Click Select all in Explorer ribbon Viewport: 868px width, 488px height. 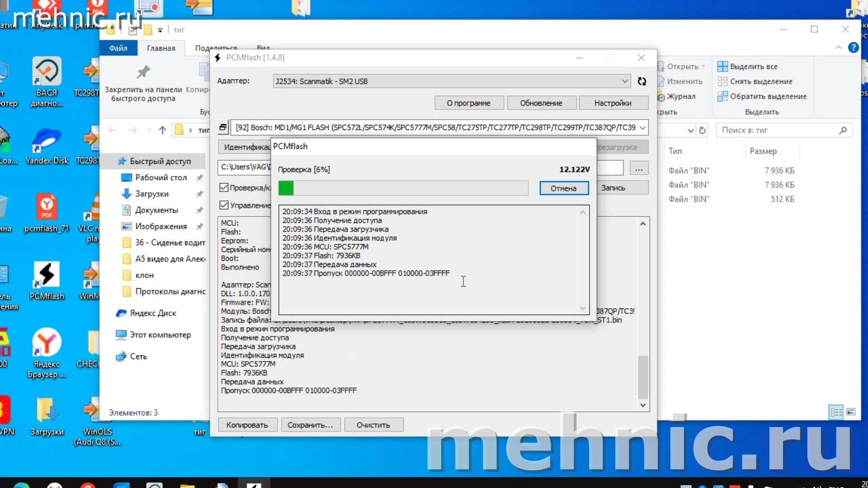[748, 66]
